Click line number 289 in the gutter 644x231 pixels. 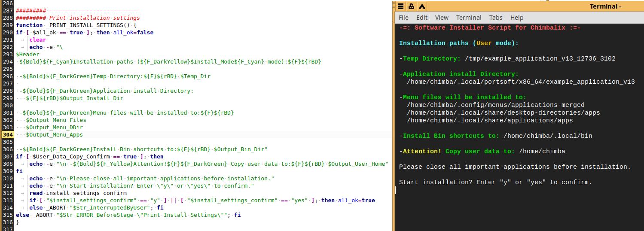(x=7, y=25)
